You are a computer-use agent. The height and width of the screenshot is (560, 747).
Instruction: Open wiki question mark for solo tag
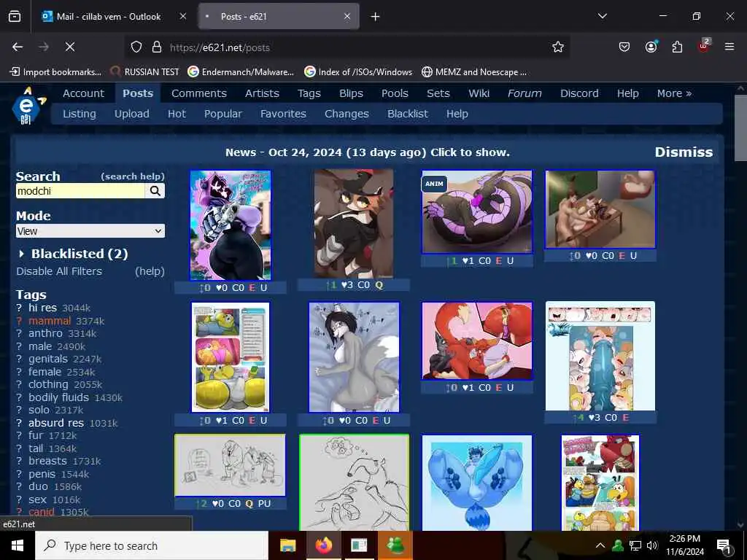click(x=19, y=410)
